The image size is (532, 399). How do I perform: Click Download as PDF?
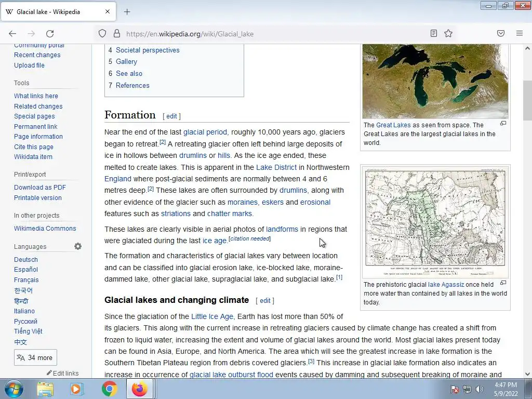pyautogui.click(x=40, y=187)
